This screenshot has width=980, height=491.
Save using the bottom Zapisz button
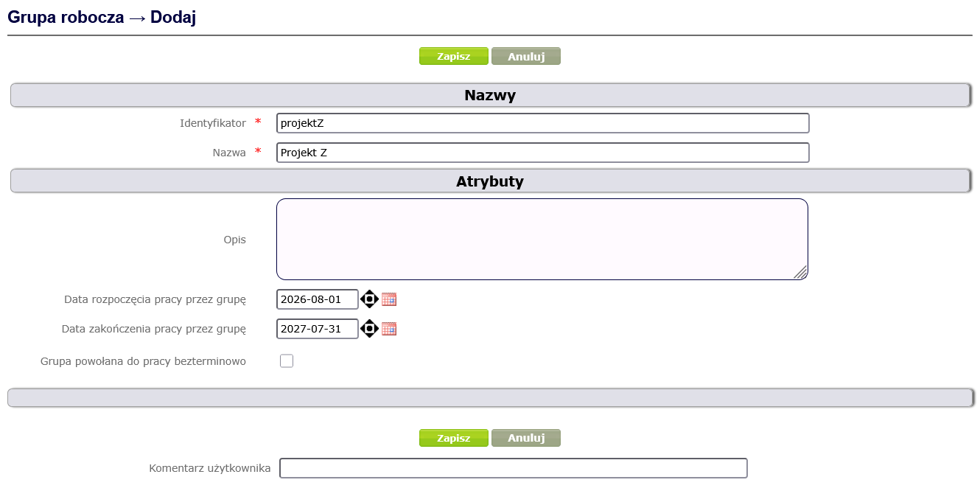[454, 438]
